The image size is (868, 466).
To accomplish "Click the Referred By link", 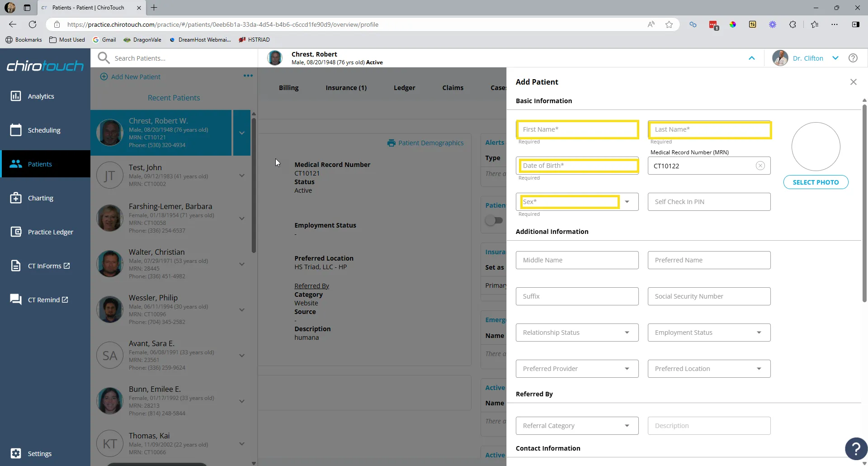I will pyautogui.click(x=311, y=286).
